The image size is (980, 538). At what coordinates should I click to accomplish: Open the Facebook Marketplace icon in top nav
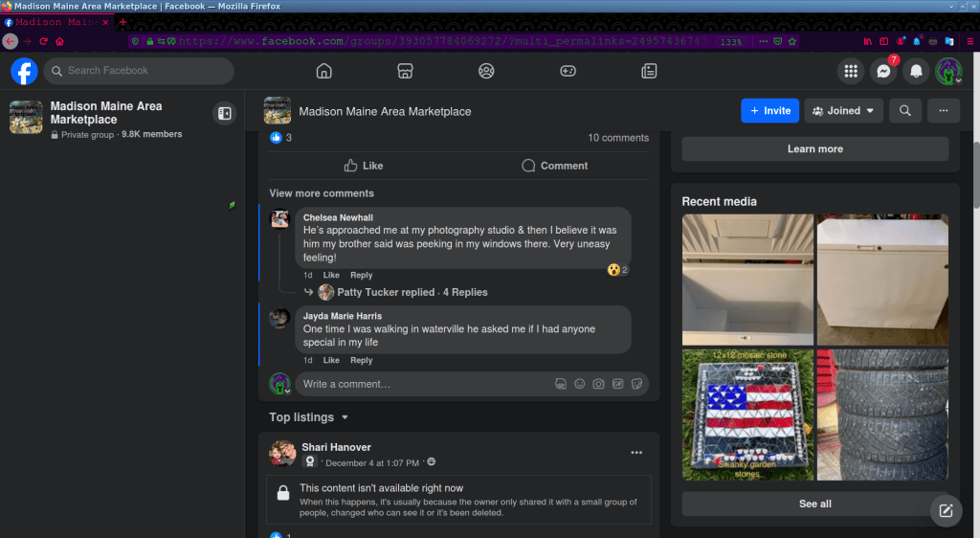point(405,71)
